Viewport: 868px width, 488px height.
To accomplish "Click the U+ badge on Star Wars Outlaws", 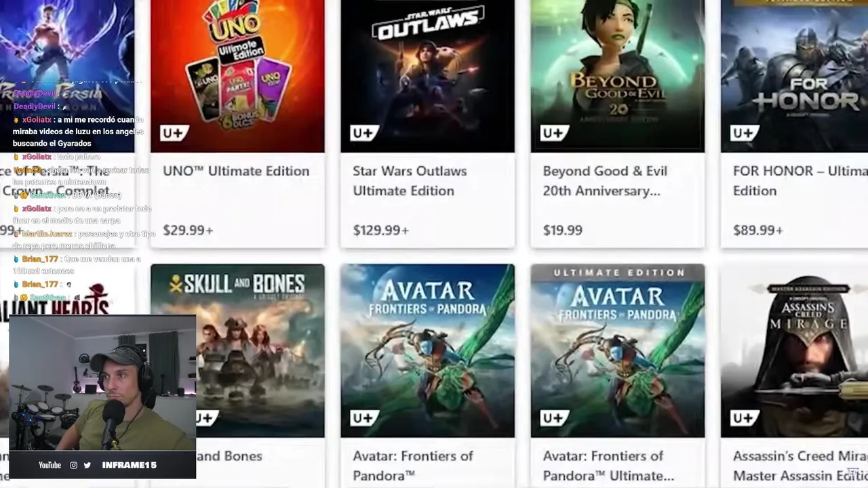I will coord(363,133).
